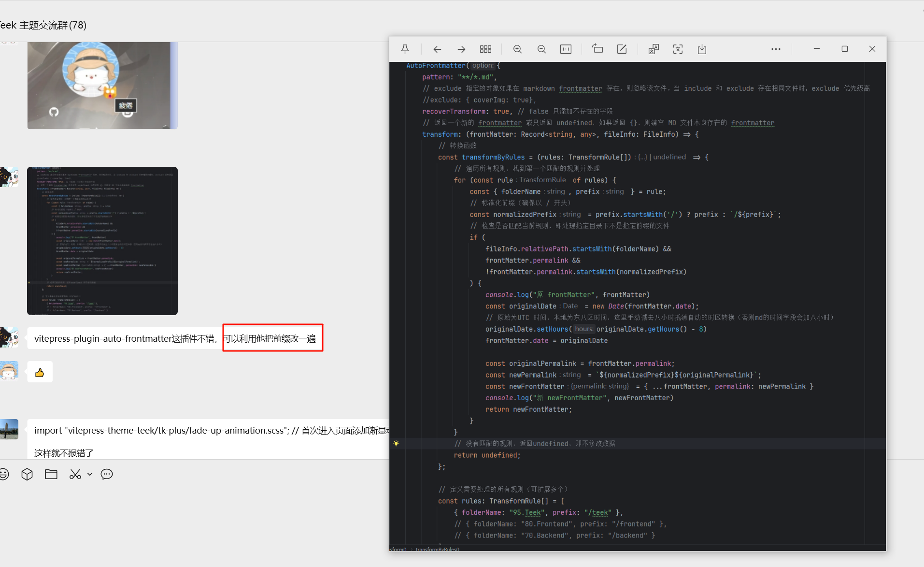
Task: Open favorites cube icon in chat toolbar
Action: pos(27,474)
